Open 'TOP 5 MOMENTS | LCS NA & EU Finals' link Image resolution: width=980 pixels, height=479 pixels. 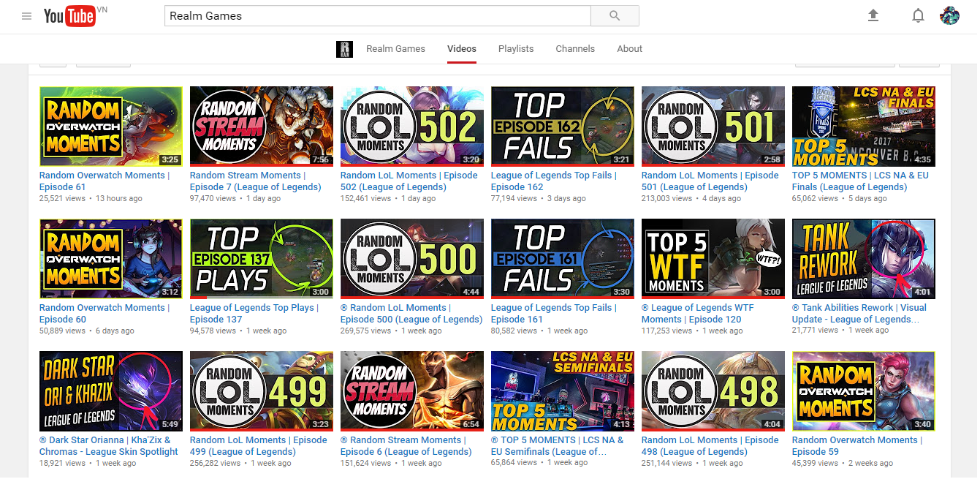click(x=860, y=181)
